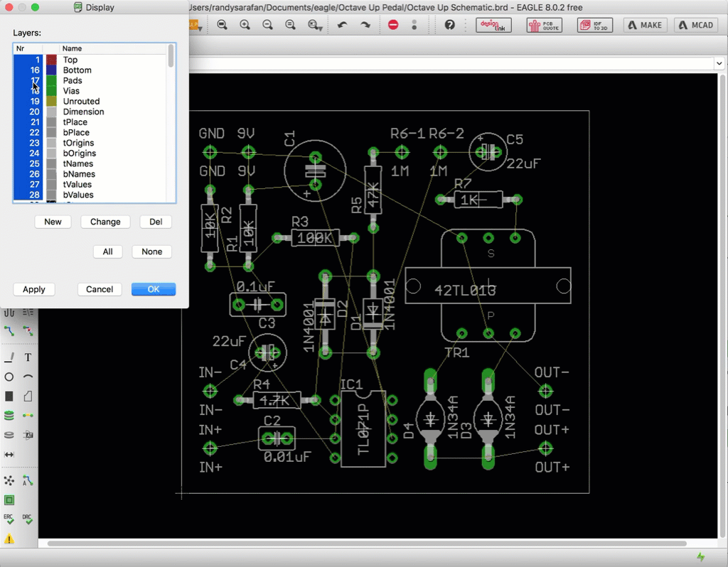Click the None layers button

[152, 252]
